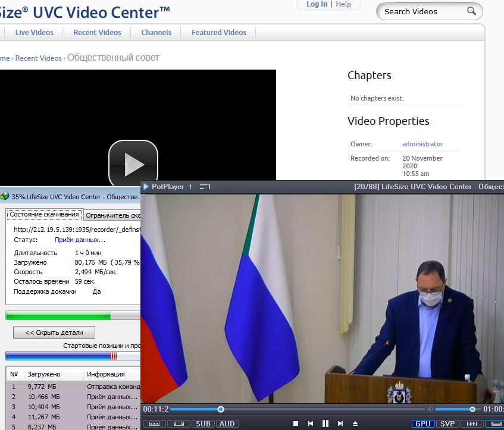Screen dimensions: 504x430
Task: Toggle the playlist panel button in PotPlayer controls
Action: (495, 424)
